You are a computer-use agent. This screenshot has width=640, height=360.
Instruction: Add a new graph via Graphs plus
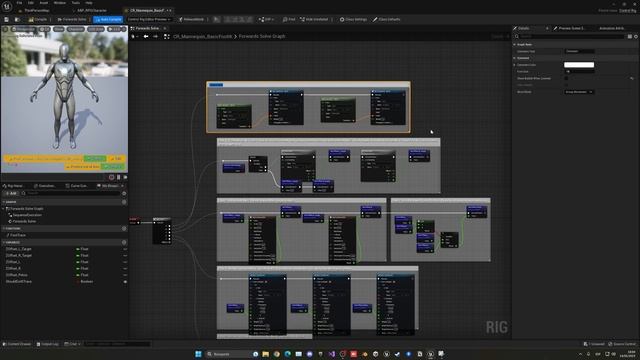[124, 202]
